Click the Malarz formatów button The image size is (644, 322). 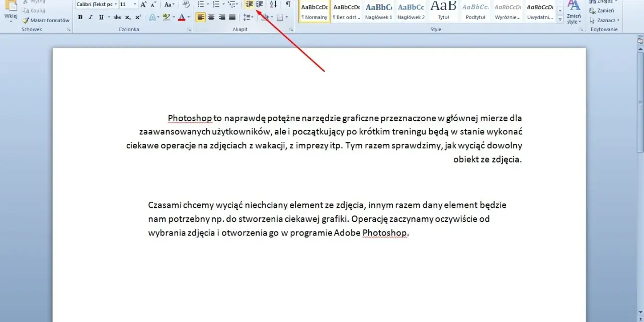[46, 21]
